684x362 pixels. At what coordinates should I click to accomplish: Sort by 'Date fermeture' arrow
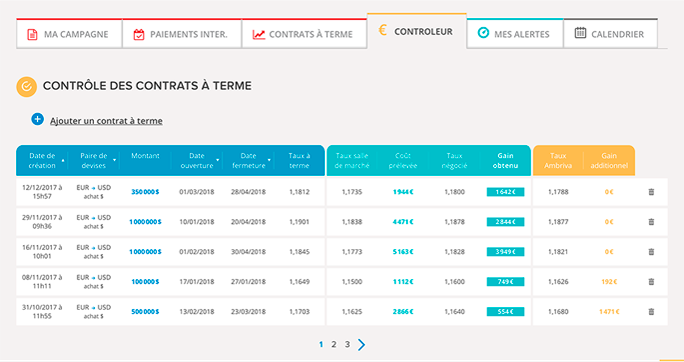[269, 161]
